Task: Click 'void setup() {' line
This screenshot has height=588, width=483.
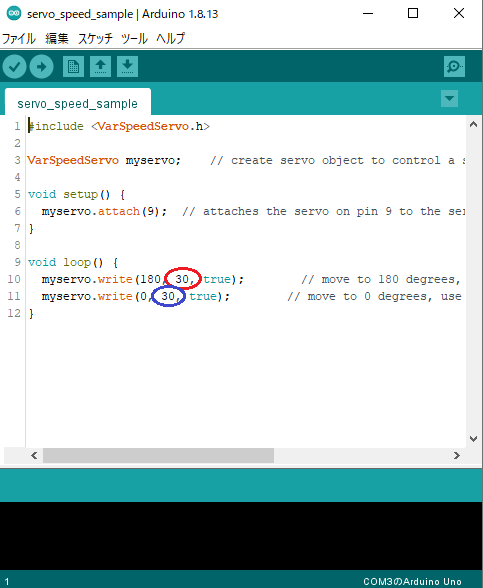Action: pyautogui.click(x=76, y=194)
